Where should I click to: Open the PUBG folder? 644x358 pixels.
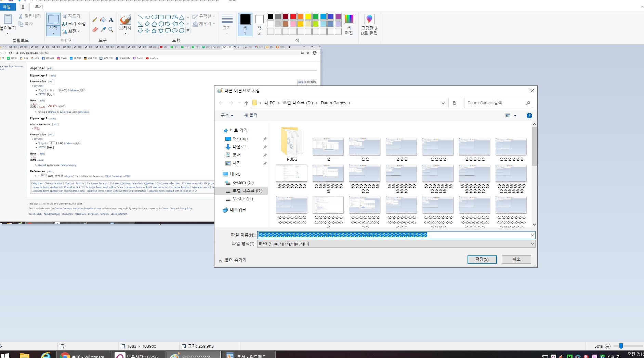[x=292, y=144]
